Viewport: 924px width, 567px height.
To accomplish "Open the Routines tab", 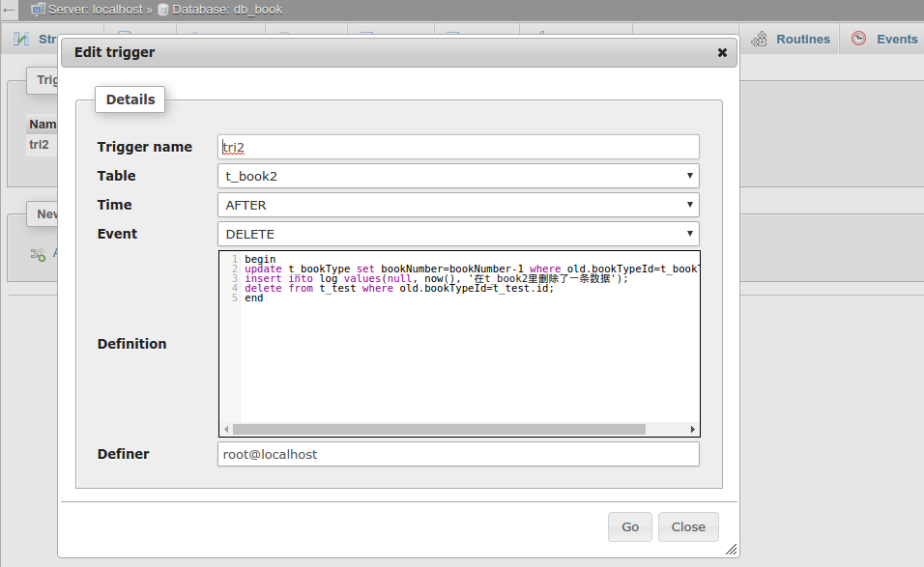I will (x=791, y=39).
